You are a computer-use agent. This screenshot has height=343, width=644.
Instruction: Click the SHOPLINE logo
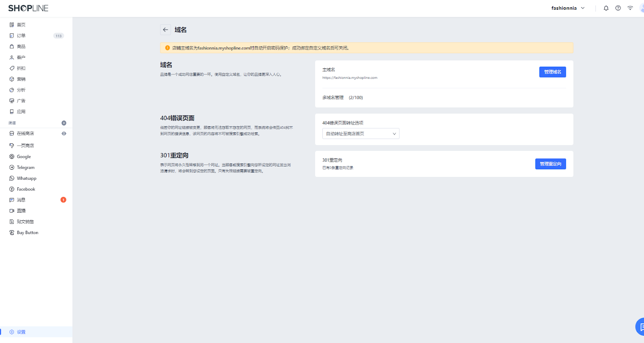click(28, 8)
